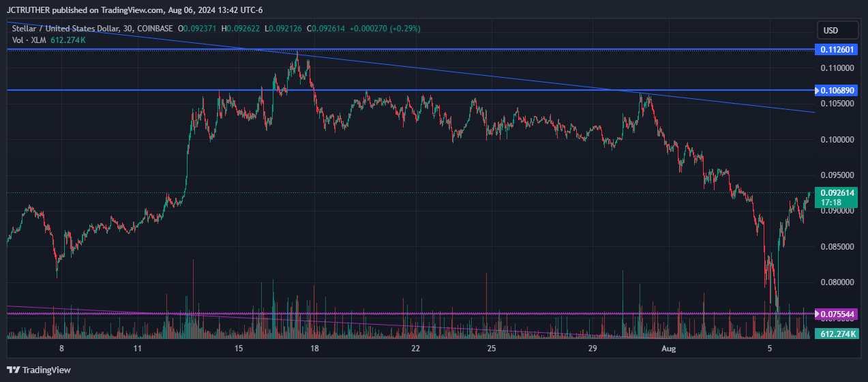The width and height of the screenshot is (868, 382).
Task: Click the 0.080000 price axis label
Action: click(x=837, y=282)
